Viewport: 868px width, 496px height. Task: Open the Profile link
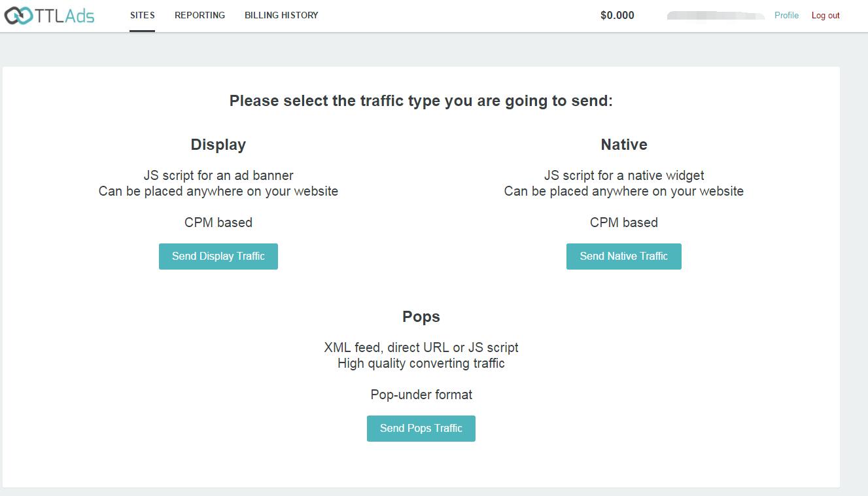click(786, 16)
